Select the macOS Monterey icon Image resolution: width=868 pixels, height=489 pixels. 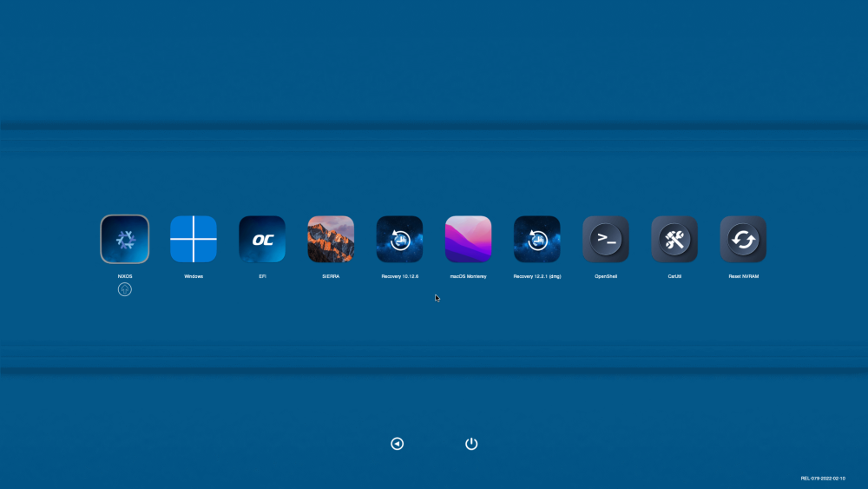[x=469, y=239]
